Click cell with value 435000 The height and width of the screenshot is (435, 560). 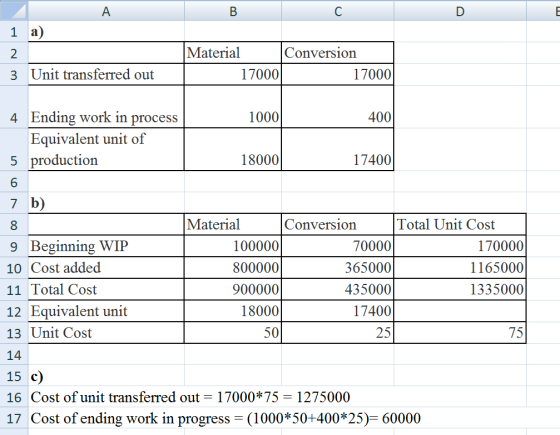point(338,290)
